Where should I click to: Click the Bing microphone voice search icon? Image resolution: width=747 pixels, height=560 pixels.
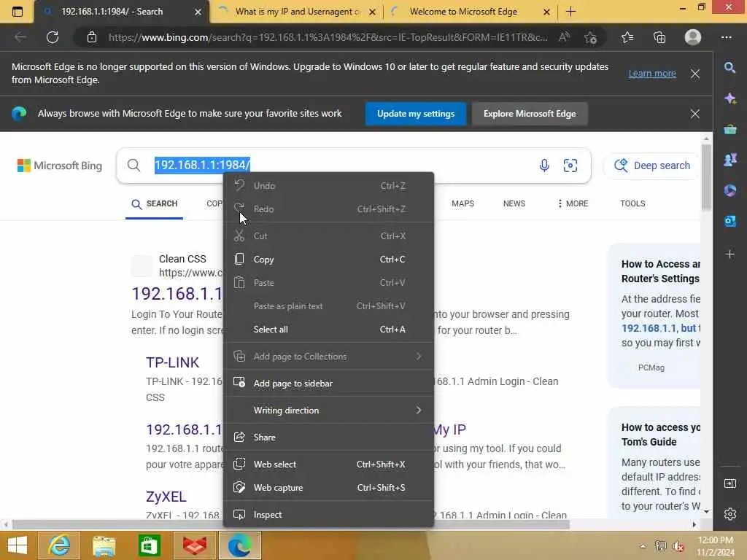[x=544, y=166]
